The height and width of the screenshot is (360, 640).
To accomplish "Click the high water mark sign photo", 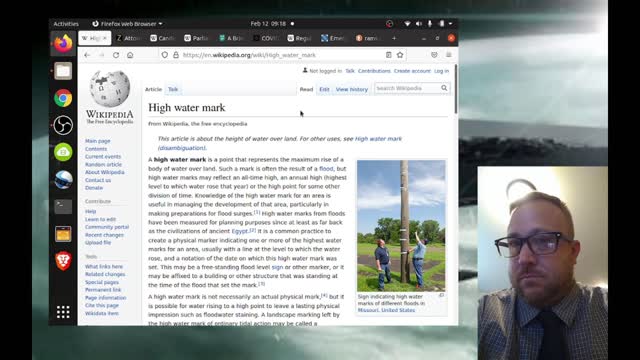I will [x=401, y=225].
